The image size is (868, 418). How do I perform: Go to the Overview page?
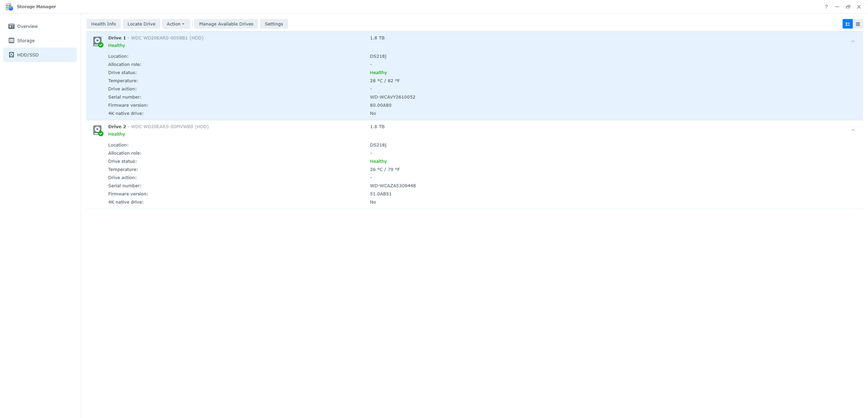point(27,26)
